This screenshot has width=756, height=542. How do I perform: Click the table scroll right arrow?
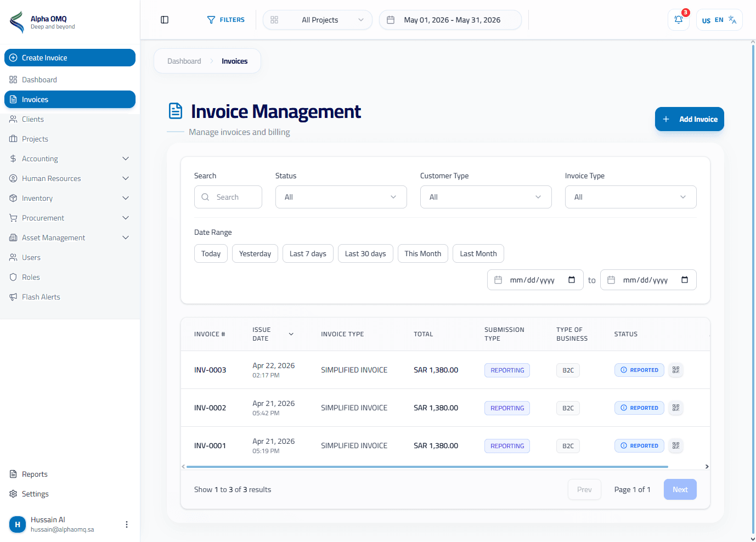click(x=707, y=466)
